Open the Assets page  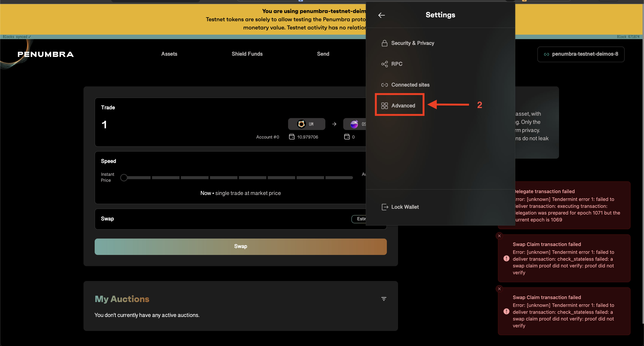169,54
